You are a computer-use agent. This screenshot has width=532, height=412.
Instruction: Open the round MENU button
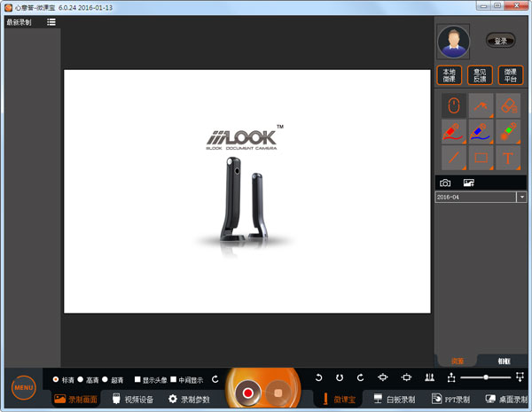pyautogui.click(x=24, y=387)
